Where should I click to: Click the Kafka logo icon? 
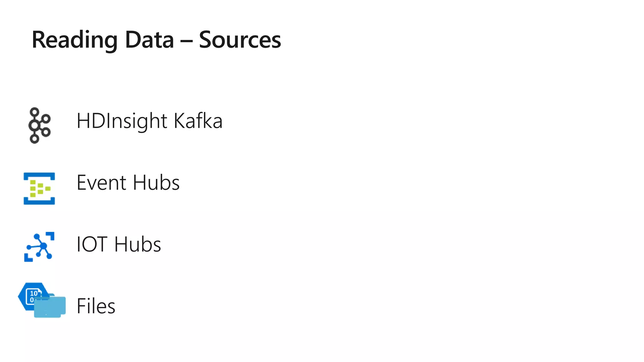40,126
